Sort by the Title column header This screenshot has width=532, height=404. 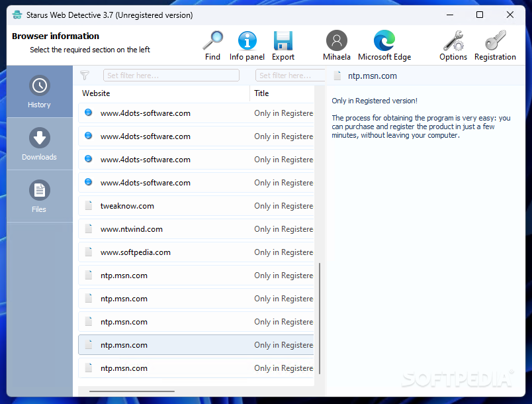point(283,93)
